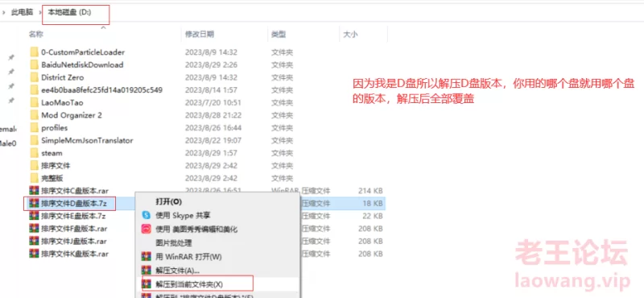Click the 22 KB size value
This screenshot has width=644, height=298.
(373, 216)
